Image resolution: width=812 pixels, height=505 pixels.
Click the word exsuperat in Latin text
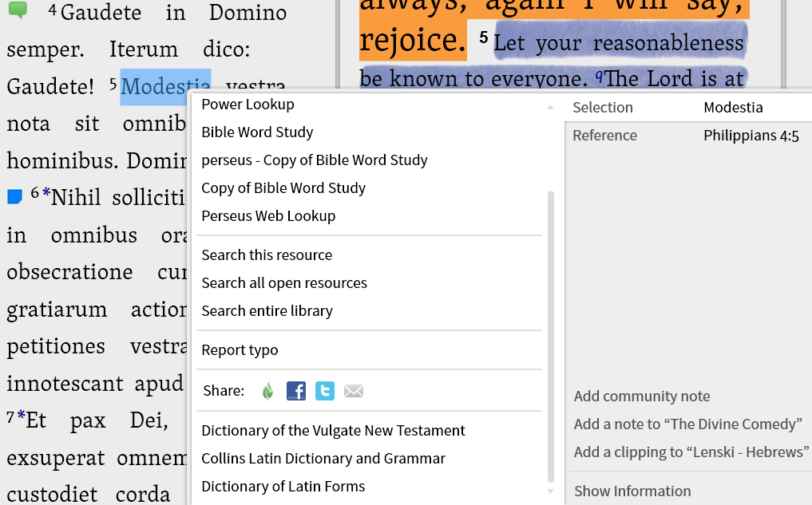click(x=56, y=459)
